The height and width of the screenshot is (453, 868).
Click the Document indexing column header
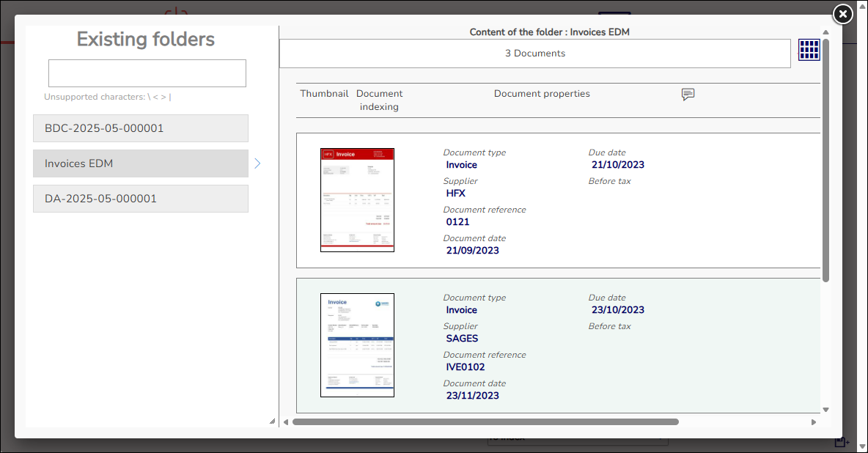(x=379, y=100)
